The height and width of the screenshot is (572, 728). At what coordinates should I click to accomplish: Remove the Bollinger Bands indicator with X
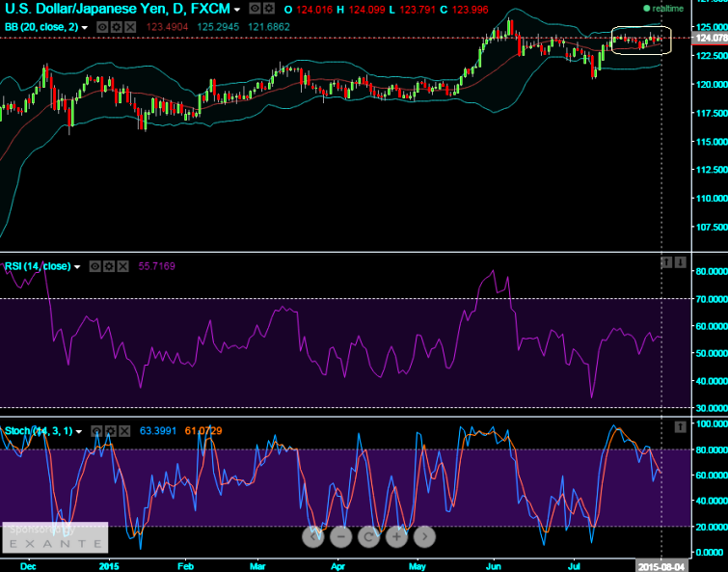(130, 27)
